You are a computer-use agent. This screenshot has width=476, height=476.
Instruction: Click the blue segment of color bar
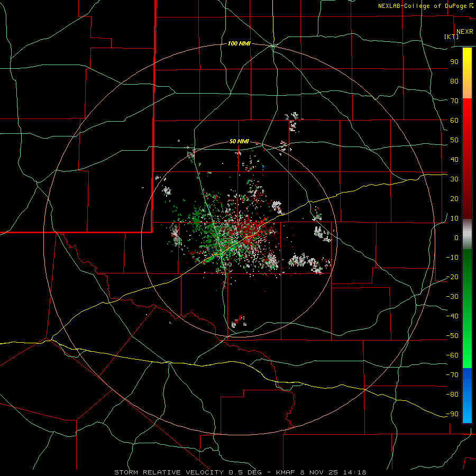(x=467, y=395)
